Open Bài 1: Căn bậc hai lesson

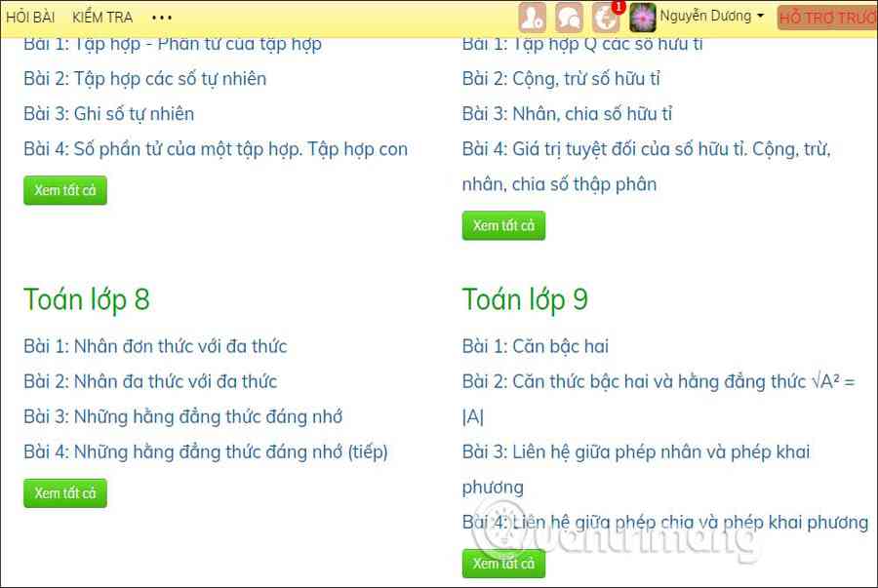pos(536,346)
